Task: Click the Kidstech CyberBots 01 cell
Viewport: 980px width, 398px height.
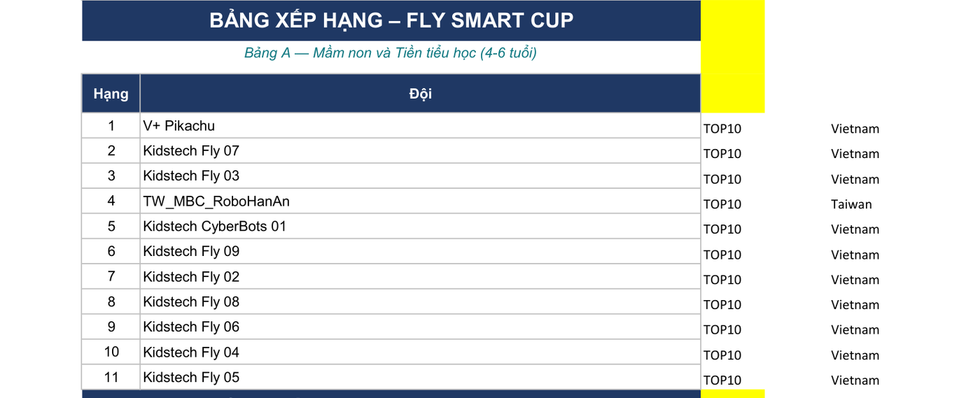Action: click(x=420, y=227)
